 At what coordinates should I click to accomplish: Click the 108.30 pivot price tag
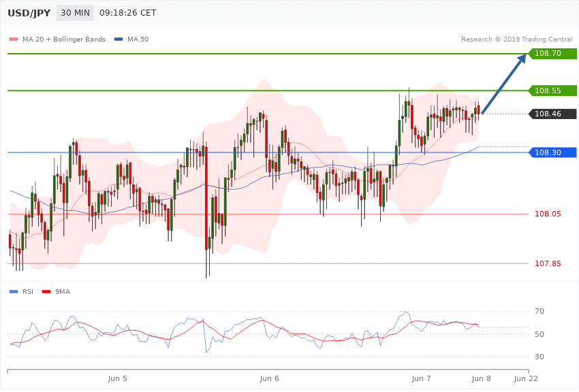click(x=551, y=152)
